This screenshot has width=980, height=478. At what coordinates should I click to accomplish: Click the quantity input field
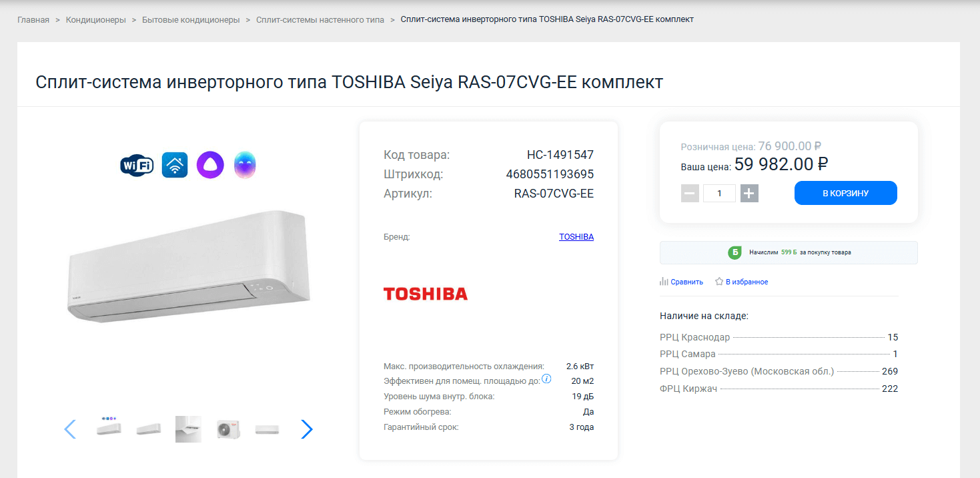click(719, 194)
